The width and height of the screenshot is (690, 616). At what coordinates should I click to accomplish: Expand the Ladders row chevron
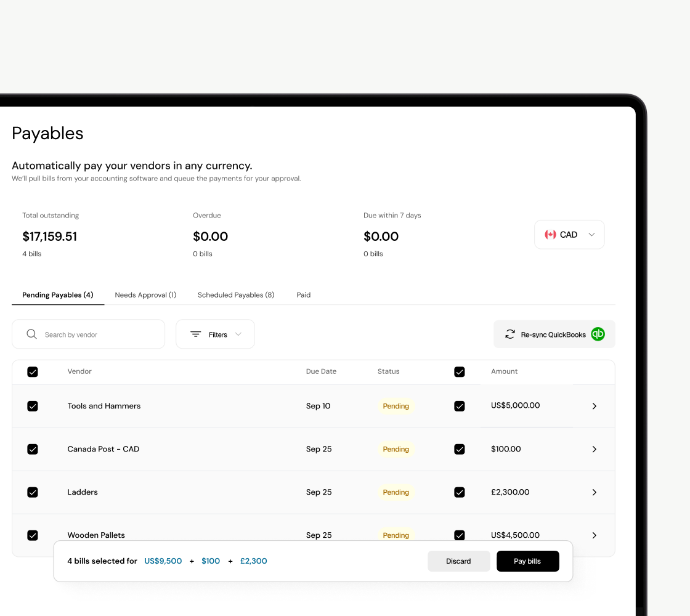pos(594,492)
